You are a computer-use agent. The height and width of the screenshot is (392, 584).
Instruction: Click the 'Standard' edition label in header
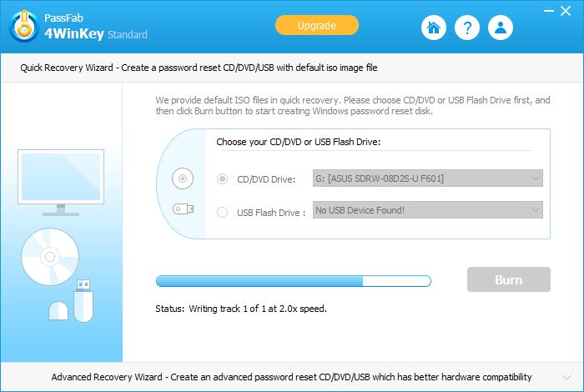(x=128, y=35)
